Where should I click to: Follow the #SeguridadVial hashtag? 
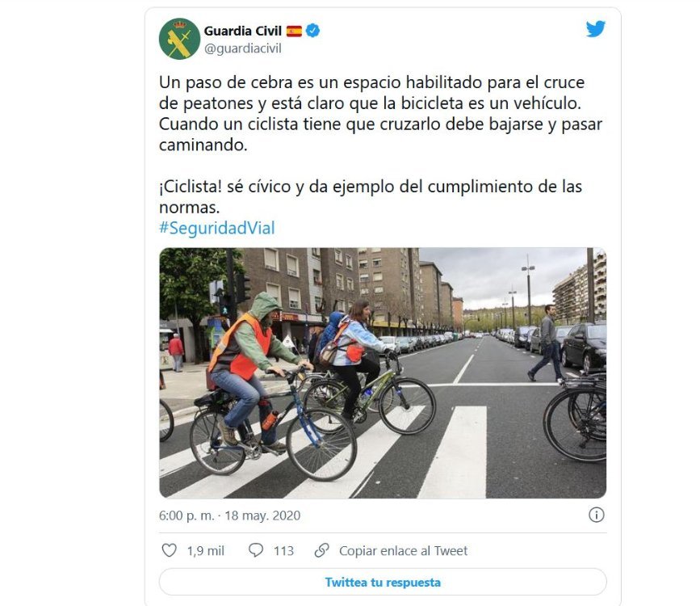pos(217,228)
